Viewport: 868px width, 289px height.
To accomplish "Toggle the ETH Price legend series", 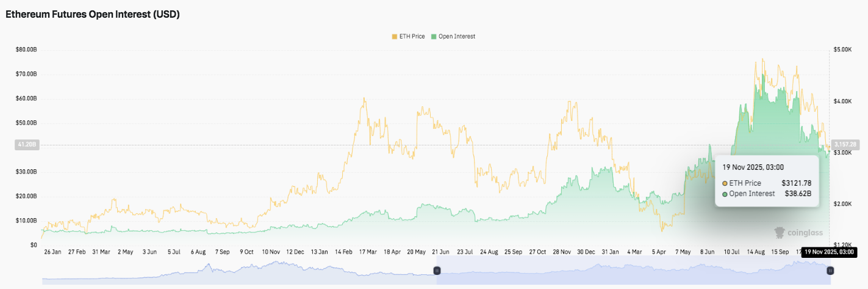I will (x=409, y=37).
